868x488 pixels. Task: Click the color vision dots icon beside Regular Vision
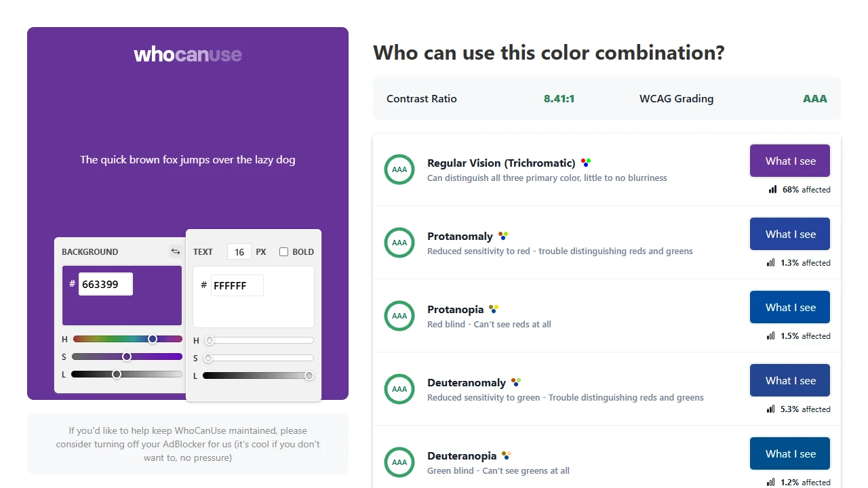tap(586, 162)
